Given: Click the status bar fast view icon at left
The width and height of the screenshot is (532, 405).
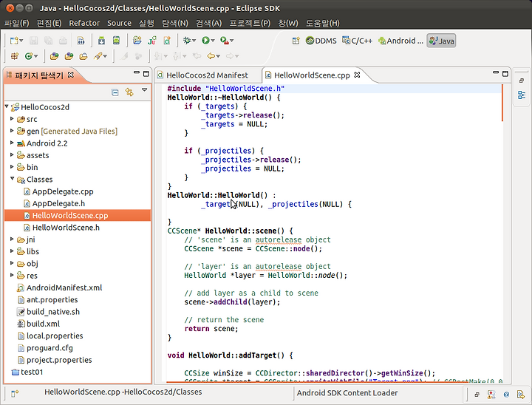Looking at the screenshot, I should tap(15, 393).
